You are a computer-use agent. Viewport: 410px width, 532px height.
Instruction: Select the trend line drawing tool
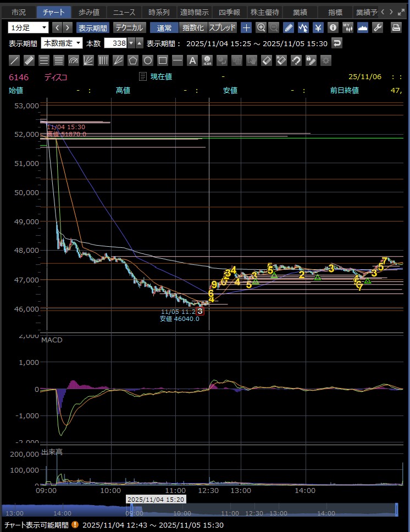pyautogui.click(x=15, y=60)
